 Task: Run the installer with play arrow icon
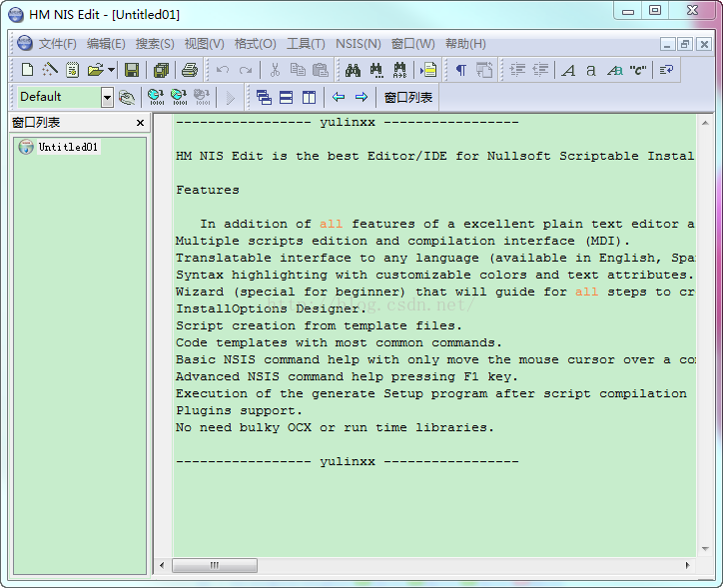click(231, 97)
